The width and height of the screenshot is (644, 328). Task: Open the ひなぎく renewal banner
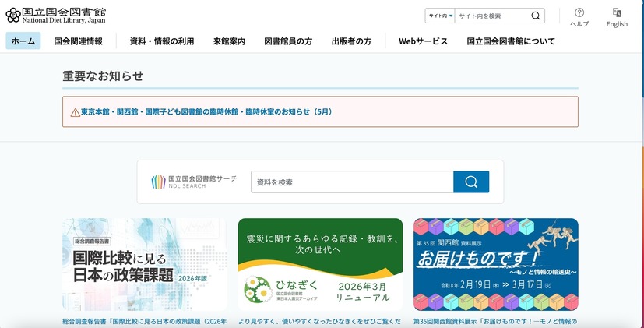coord(320,264)
